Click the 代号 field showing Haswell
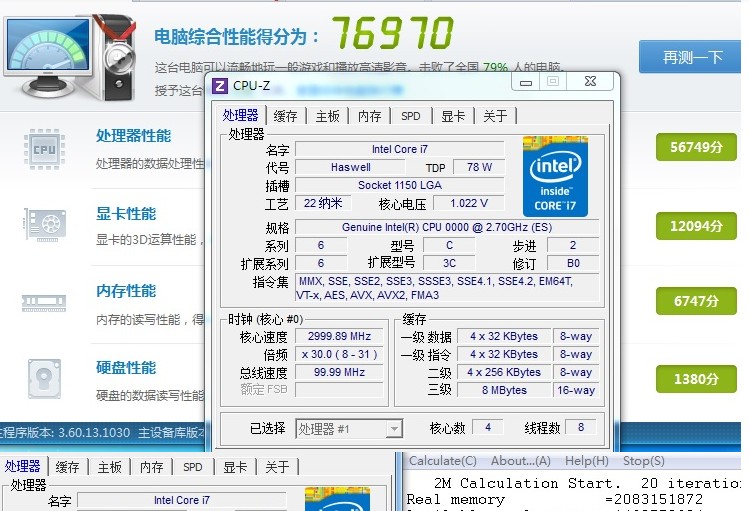749x511 pixels. tap(351, 167)
